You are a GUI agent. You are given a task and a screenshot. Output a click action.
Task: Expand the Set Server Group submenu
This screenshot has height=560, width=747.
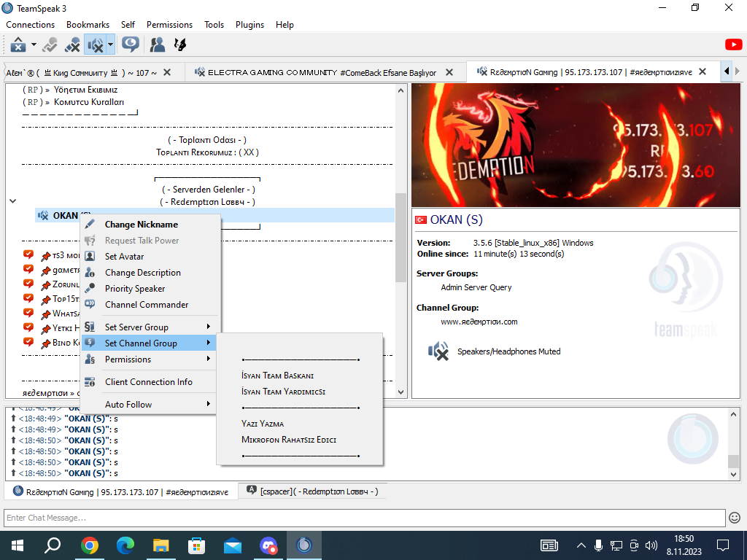[x=150, y=327]
